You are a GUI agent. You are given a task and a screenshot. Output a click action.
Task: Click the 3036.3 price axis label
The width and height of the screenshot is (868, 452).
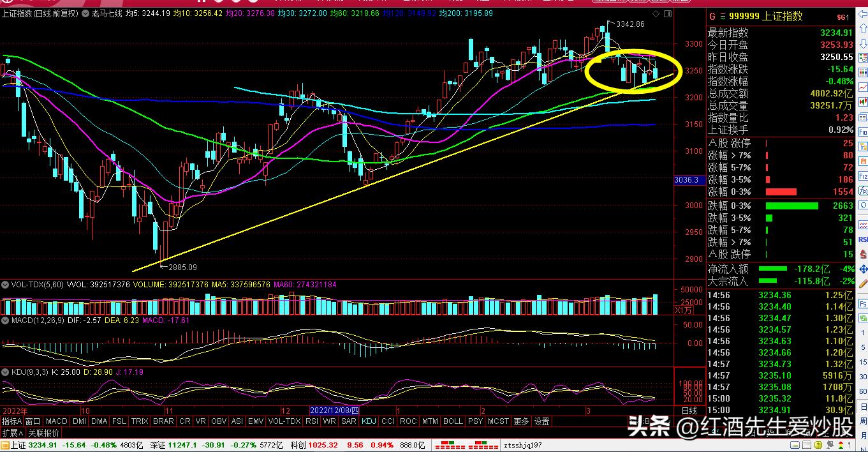689,181
